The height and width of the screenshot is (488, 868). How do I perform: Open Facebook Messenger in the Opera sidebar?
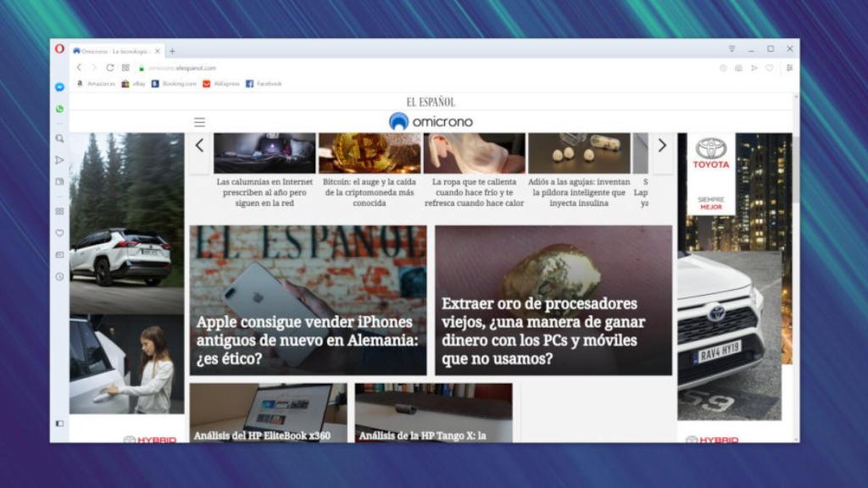coord(58,86)
